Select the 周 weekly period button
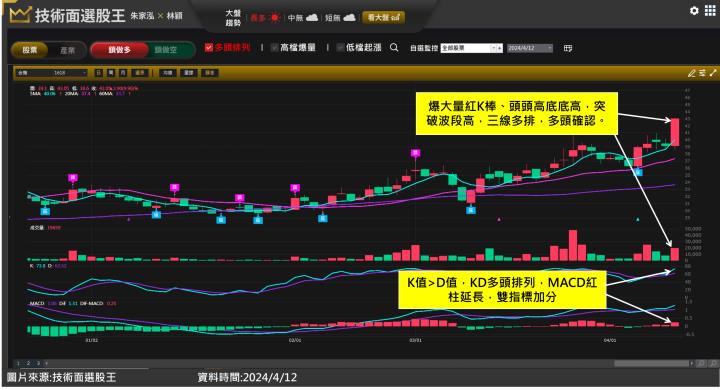720x390 pixels. (x=111, y=73)
